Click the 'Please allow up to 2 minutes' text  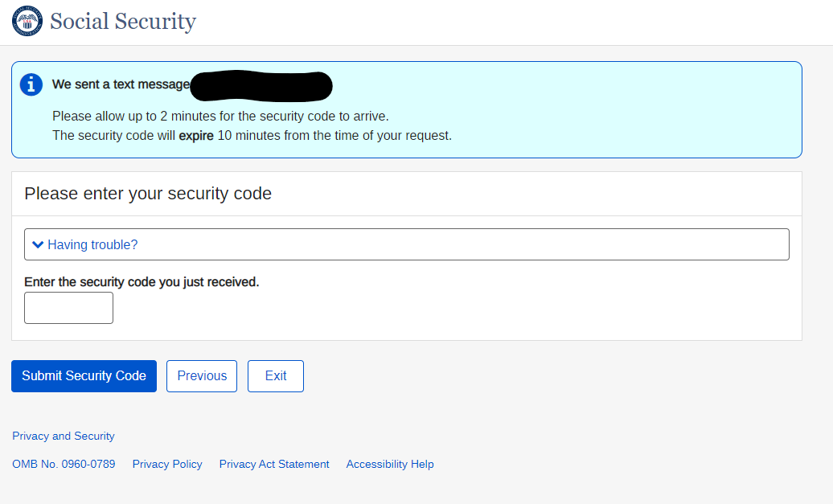tap(220, 116)
